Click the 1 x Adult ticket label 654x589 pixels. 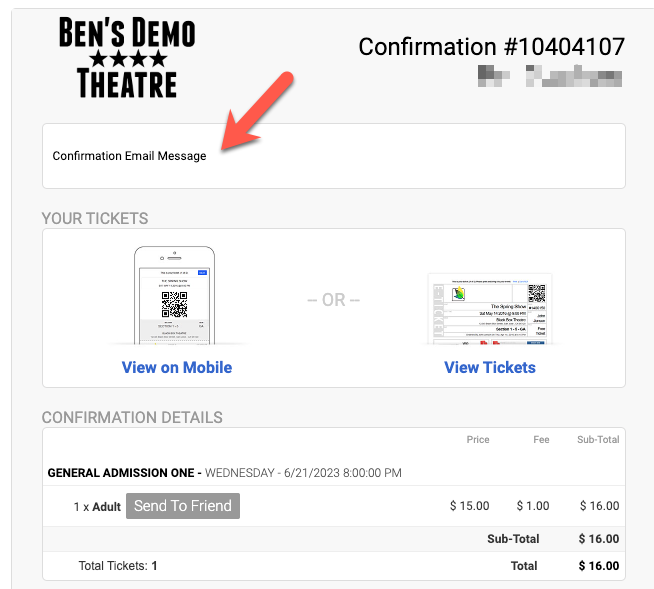[97, 507]
